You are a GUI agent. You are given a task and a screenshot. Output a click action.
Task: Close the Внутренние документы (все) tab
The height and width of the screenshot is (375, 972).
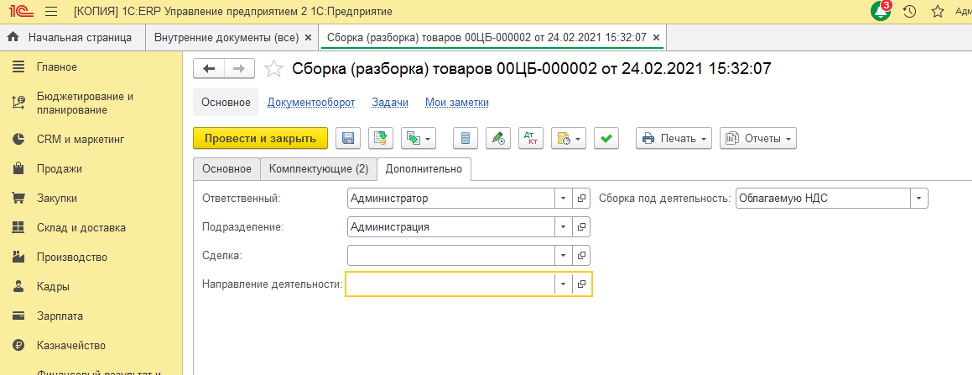click(x=308, y=37)
